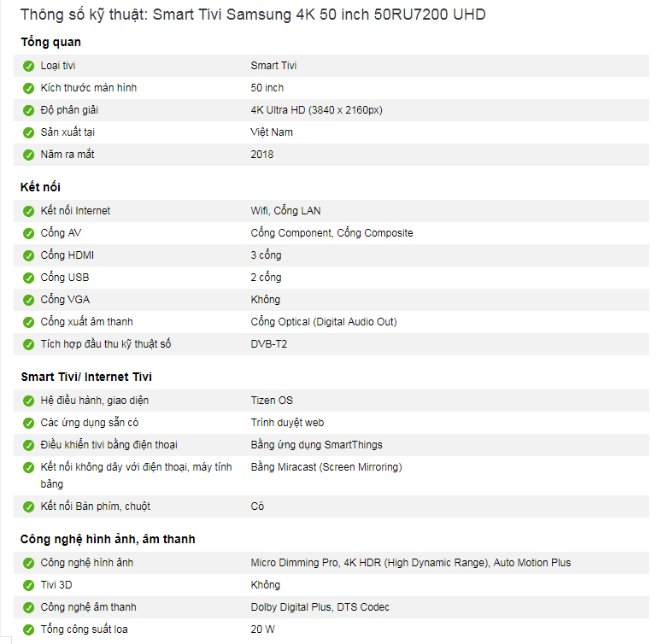Click the Tổng quan section heading
This screenshot has height=644, width=663.
coord(50,42)
